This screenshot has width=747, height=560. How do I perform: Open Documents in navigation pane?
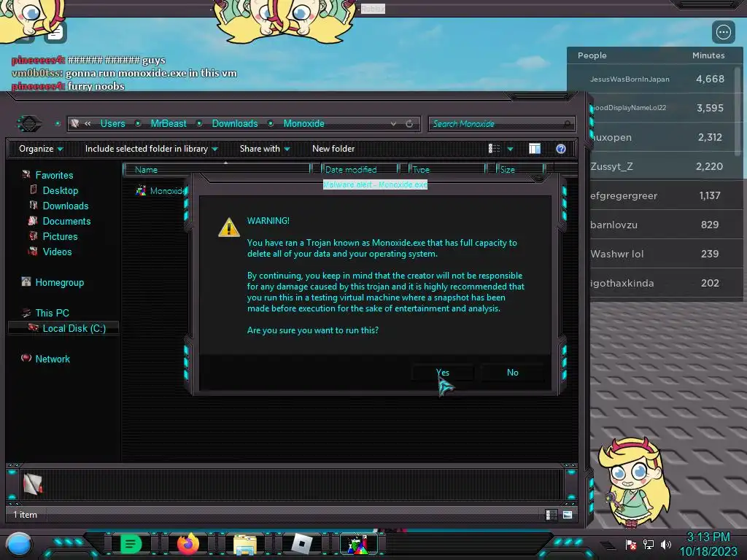point(66,221)
